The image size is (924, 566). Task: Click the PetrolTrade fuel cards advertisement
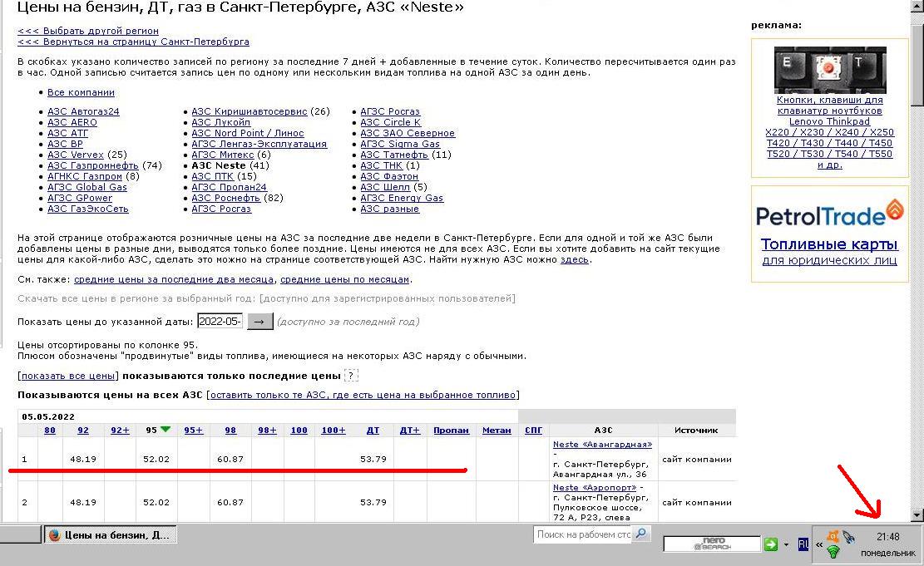click(x=829, y=244)
